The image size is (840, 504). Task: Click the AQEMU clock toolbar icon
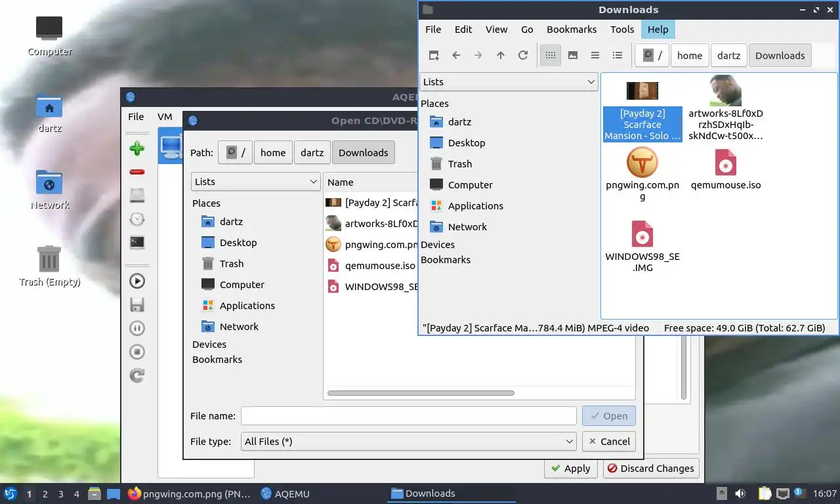point(137,219)
